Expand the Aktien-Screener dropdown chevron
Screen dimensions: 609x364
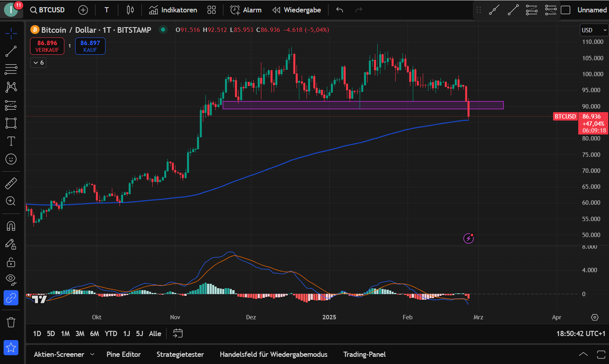coord(92,354)
